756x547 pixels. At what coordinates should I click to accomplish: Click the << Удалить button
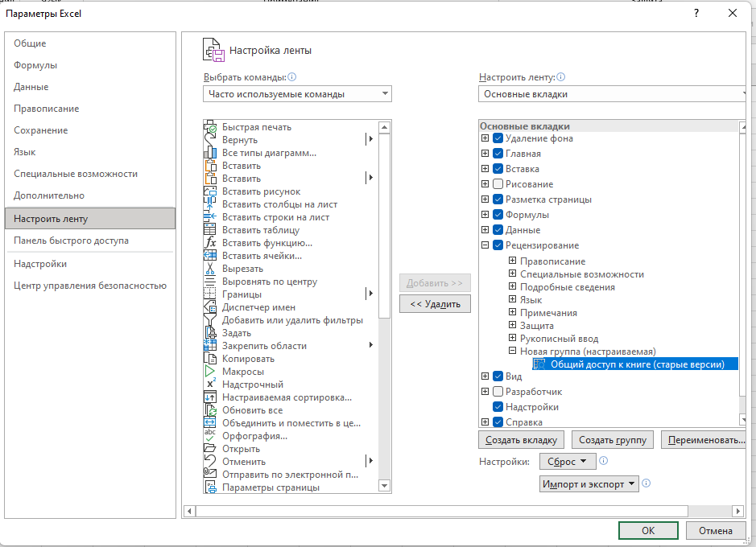tap(435, 304)
